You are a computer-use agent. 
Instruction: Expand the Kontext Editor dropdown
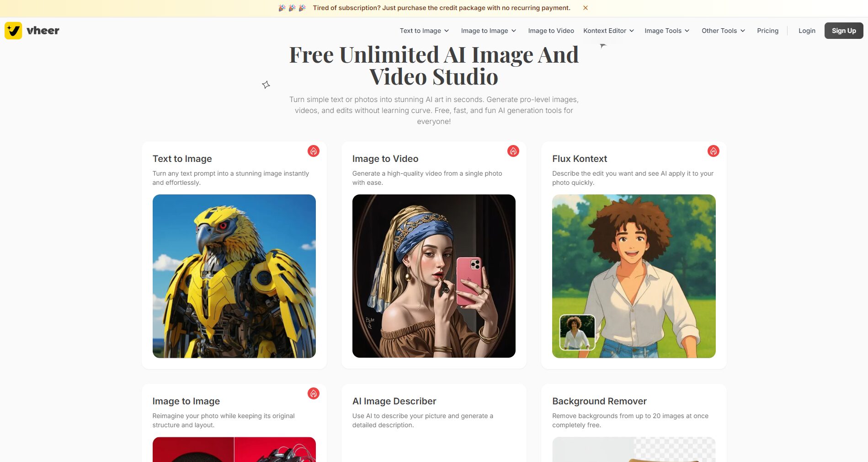point(608,31)
